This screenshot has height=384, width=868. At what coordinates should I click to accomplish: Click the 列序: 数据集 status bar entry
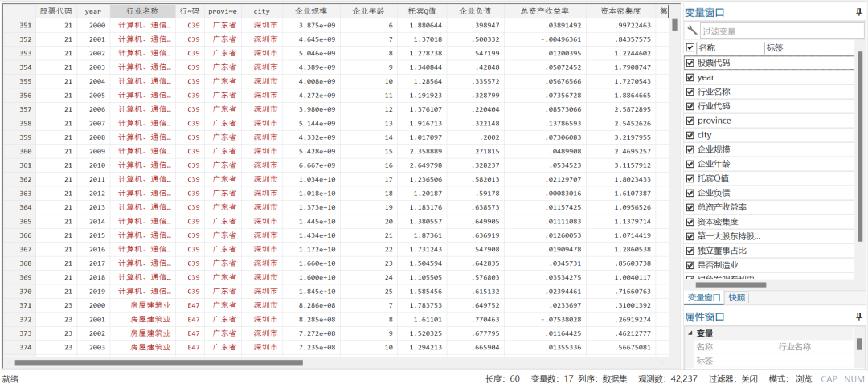pos(602,378)
